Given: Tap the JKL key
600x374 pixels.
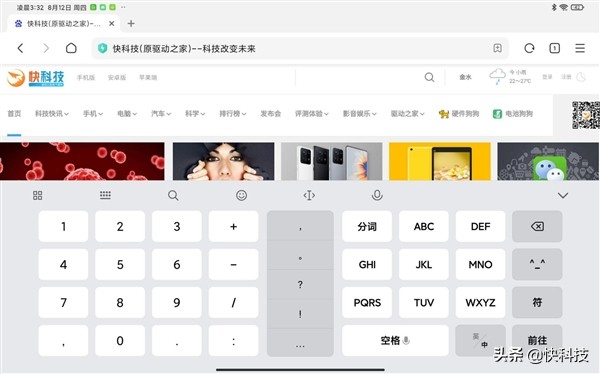Looking at the screenshot, I should point(424,264).
